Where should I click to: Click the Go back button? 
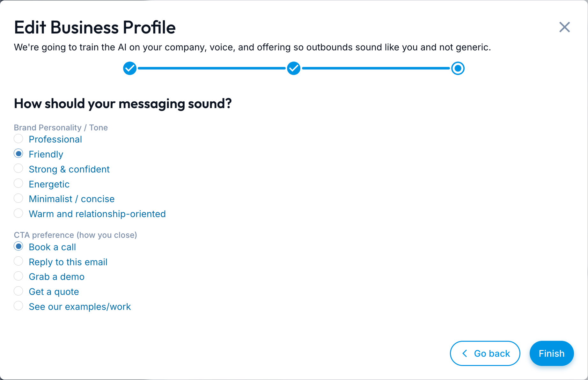point(485,353)
